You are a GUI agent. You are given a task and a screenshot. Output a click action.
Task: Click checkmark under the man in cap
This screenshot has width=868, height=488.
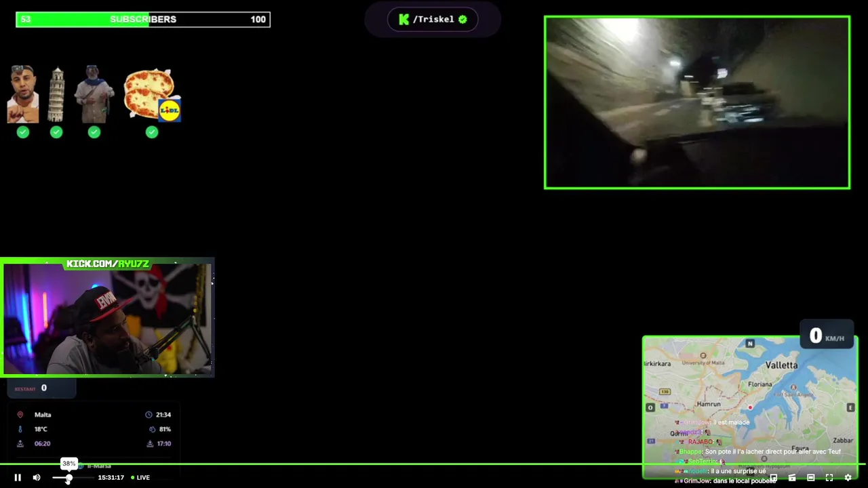[x=23, y=132]
